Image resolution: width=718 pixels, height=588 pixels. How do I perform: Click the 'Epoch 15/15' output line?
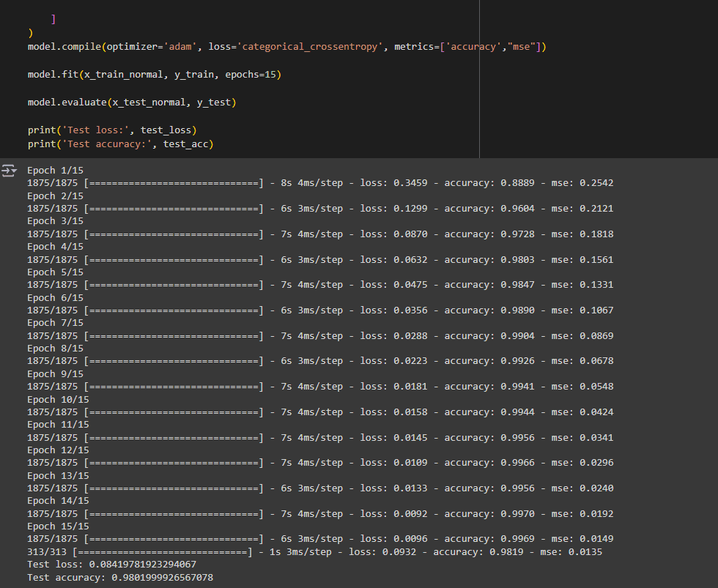click(x=58, y=526)
